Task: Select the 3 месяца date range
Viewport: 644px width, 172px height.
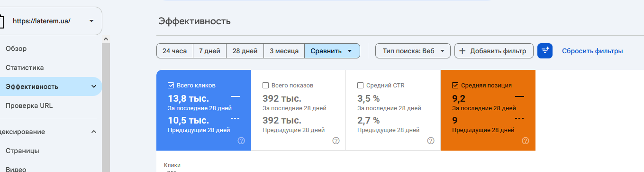Action: click(x=284, y=51)
